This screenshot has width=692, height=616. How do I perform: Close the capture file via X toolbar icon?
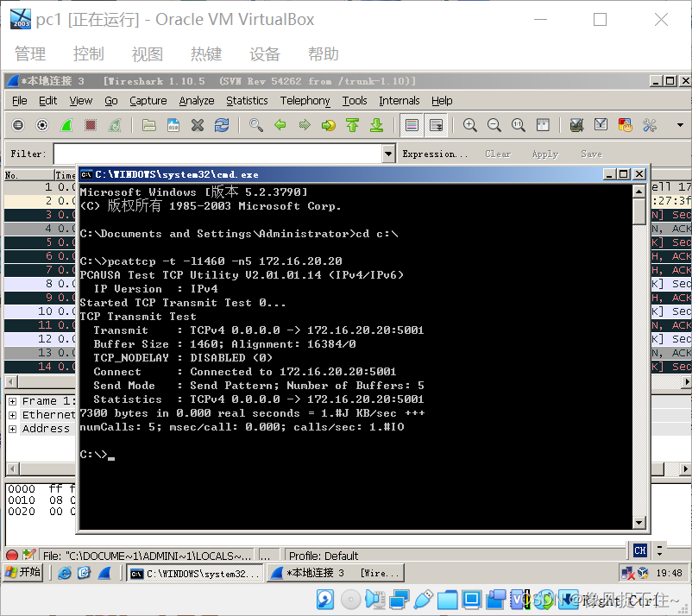(198, 125)
